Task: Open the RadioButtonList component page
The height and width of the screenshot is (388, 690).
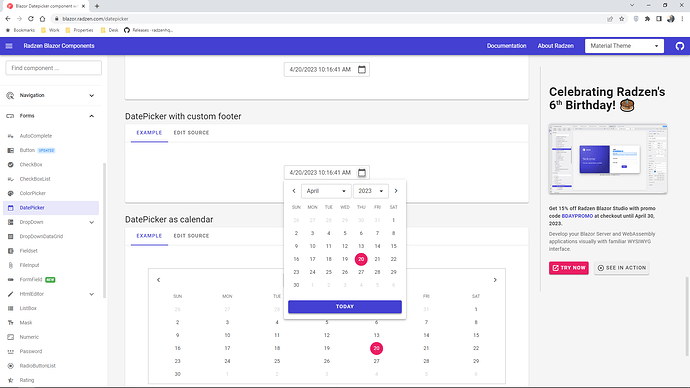Action: coord(37,366)
